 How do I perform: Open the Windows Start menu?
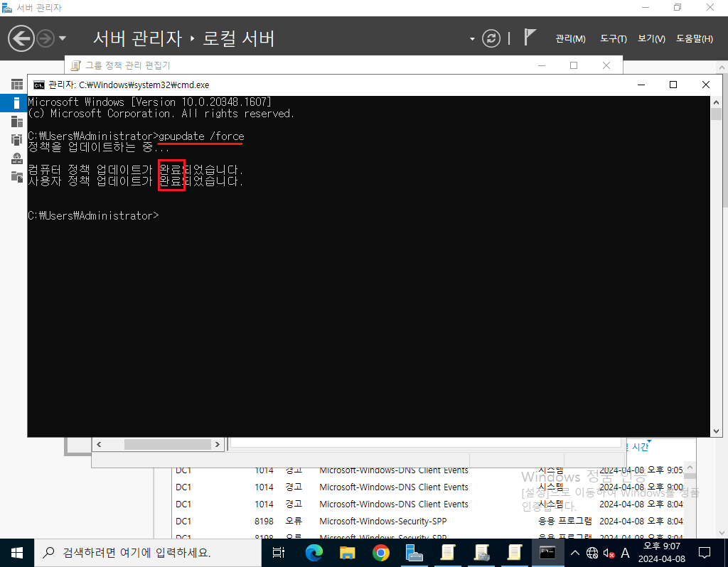coord(17,553)
